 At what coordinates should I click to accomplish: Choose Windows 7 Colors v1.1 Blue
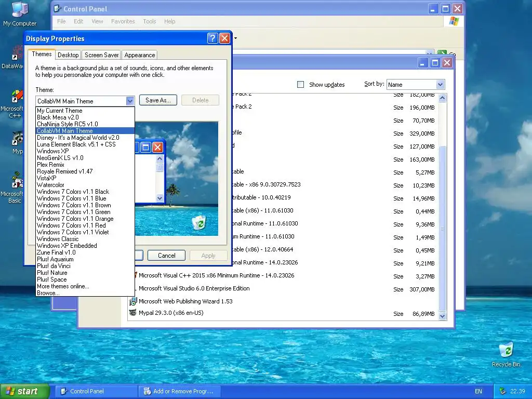point(85,198)
